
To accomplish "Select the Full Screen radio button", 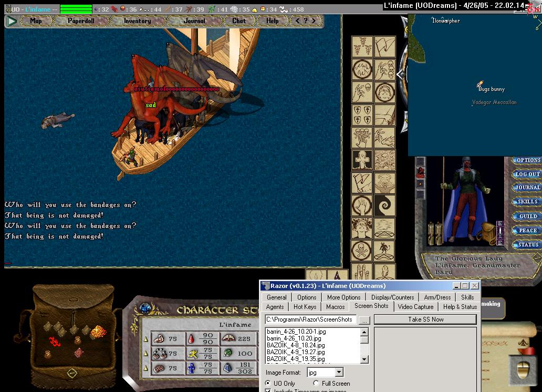I will (316, 384).
